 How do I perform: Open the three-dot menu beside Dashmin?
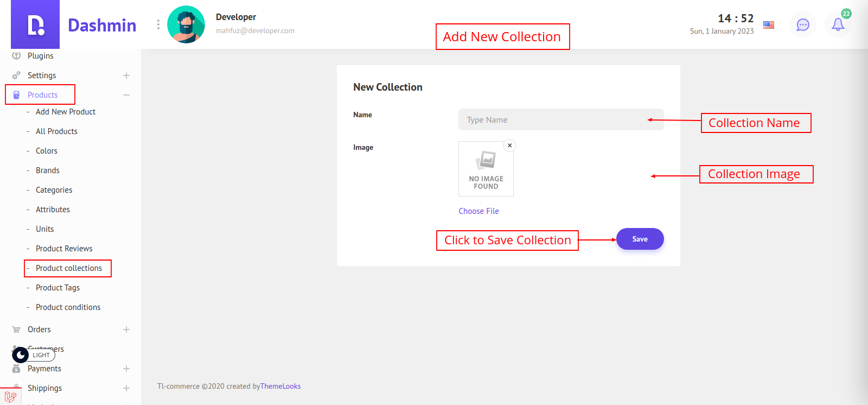[x=158, y=25]
